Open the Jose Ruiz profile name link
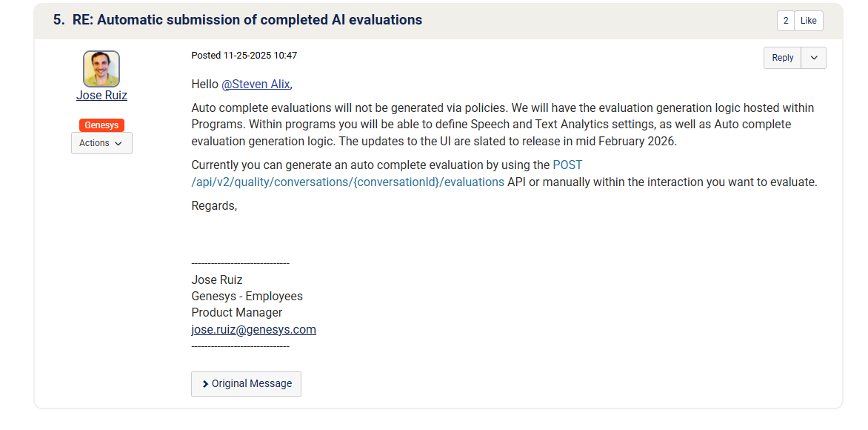Image resolution: width=868 pixels, height=430 pixels. coord(101,96)
